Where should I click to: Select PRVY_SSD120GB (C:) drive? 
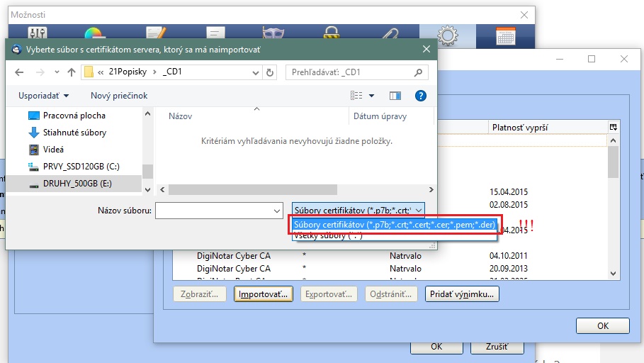[x=81, y=167]
